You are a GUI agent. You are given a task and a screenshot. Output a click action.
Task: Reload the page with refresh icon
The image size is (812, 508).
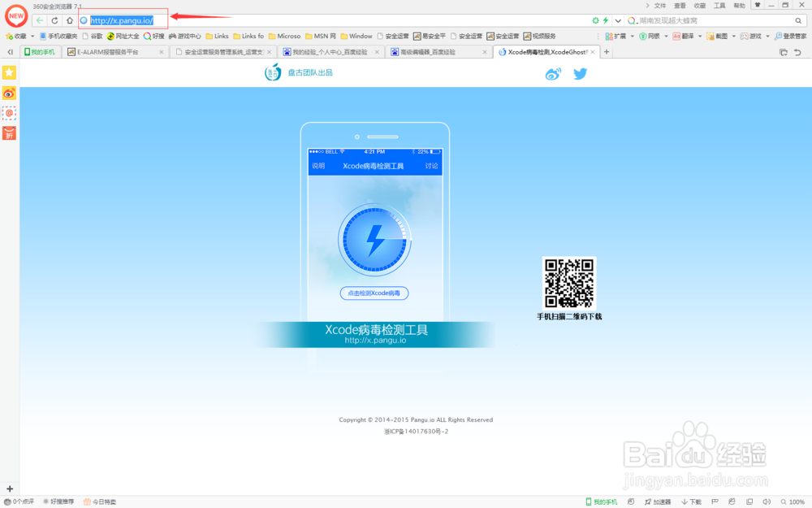[54, 21]
